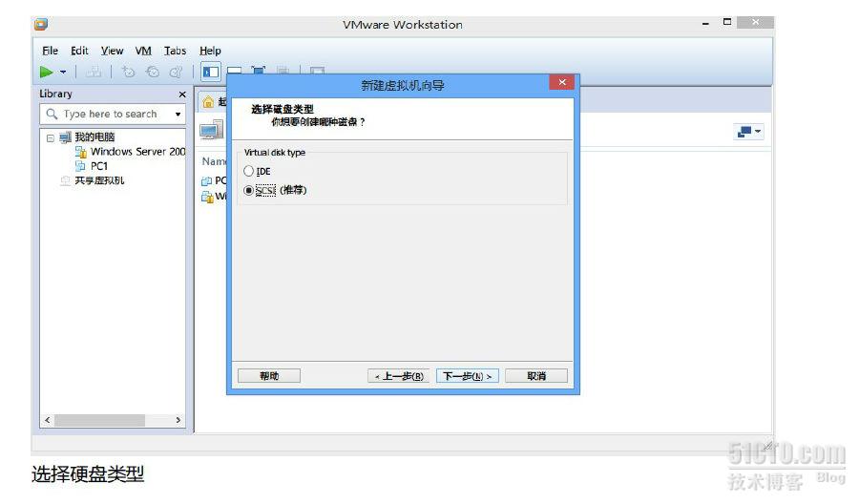Viewport: 859px width, 504px height.
Task: Select the IDE disk type radio button
Action: pos(249,171)
